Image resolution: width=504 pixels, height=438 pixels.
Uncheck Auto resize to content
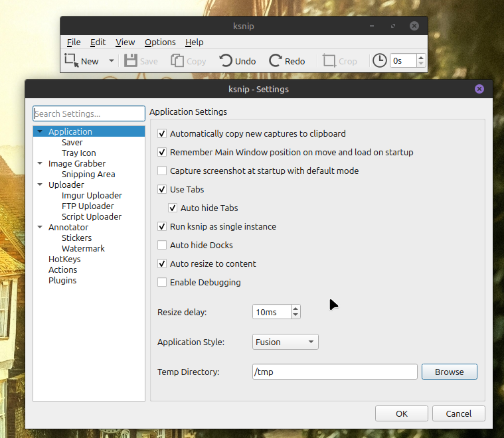pos(162,263)
